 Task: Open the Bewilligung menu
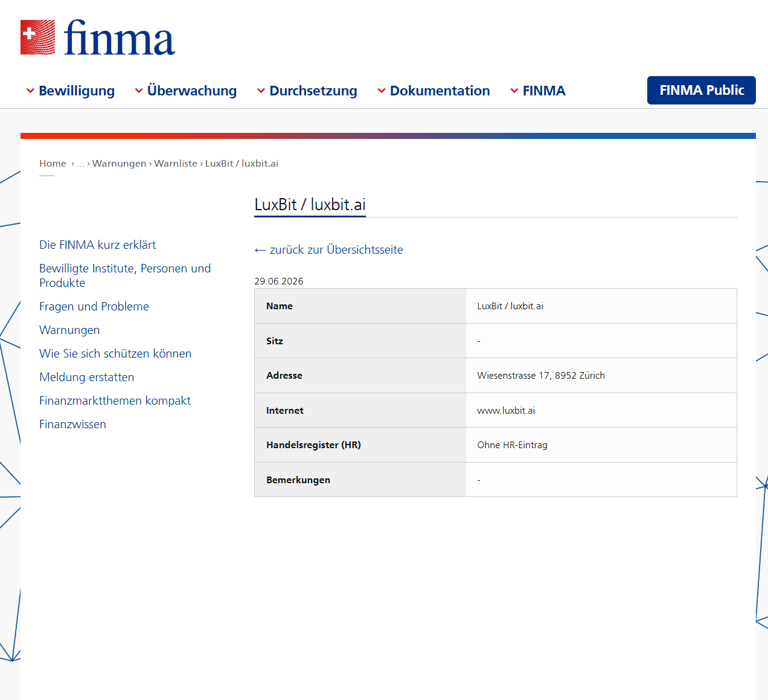(x=77, y=91)
